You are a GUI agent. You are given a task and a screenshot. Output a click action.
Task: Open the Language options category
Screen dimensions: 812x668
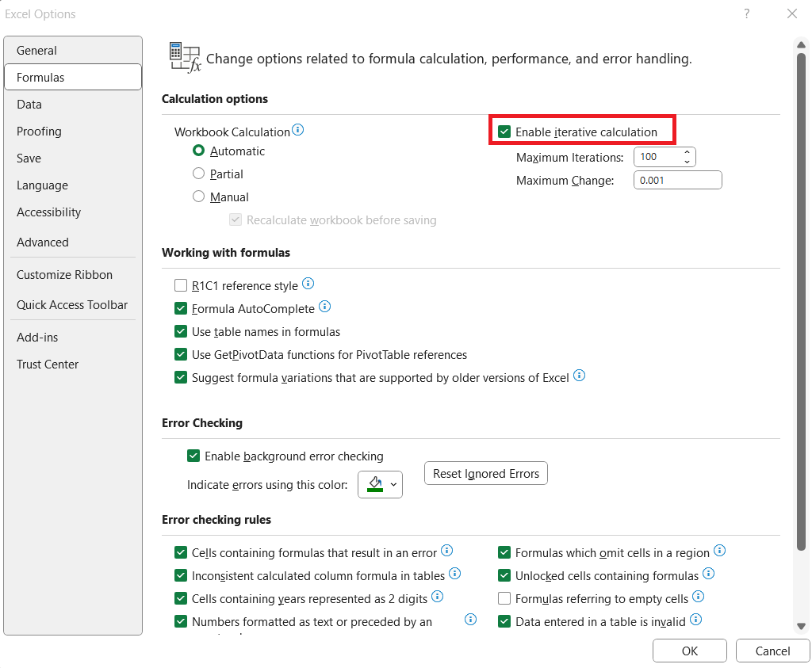tap(73, 185)
